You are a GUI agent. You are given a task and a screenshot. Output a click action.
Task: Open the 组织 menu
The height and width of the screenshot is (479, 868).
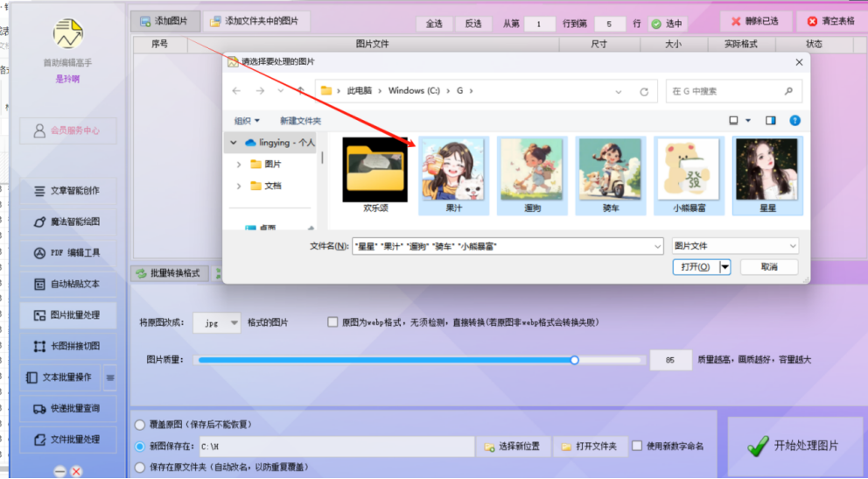tap(247, 121)
